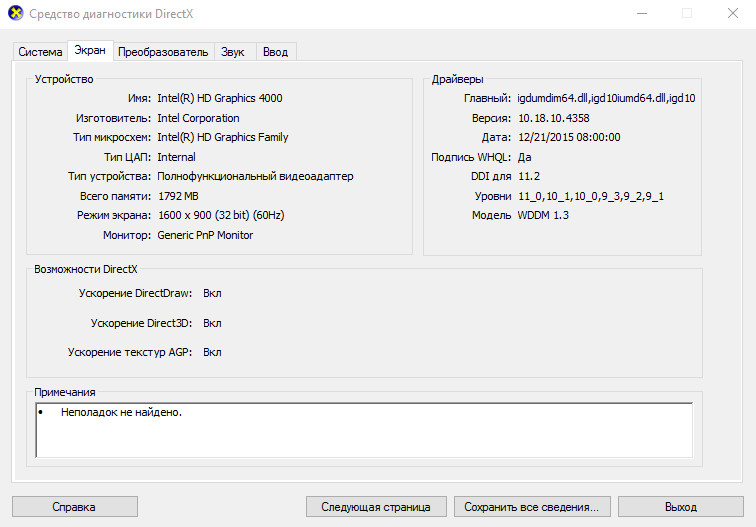The image size is (756, 527).
Task: Click chip type 'Intel(R) HD Graphics Family'
Action: coord(223,137)
